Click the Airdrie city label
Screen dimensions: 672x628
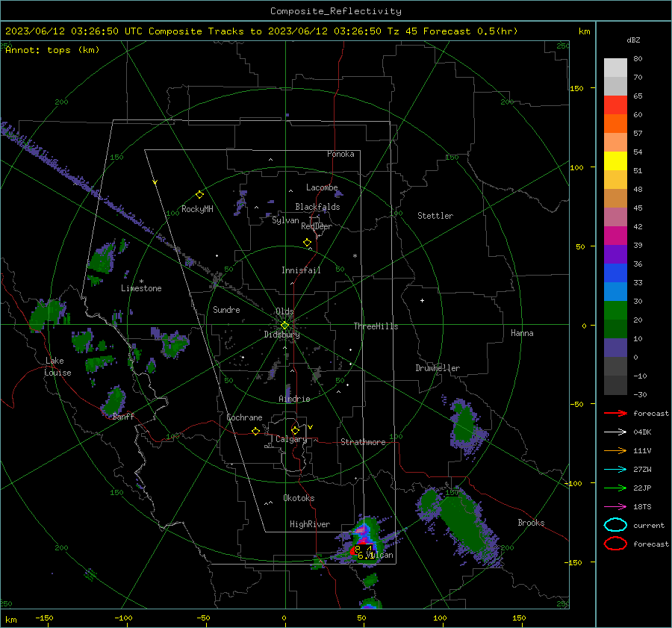[294, 399]
